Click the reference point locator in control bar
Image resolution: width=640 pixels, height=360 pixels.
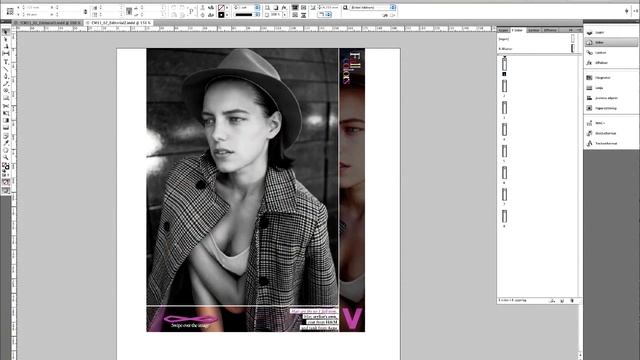[x=10, y=11]
